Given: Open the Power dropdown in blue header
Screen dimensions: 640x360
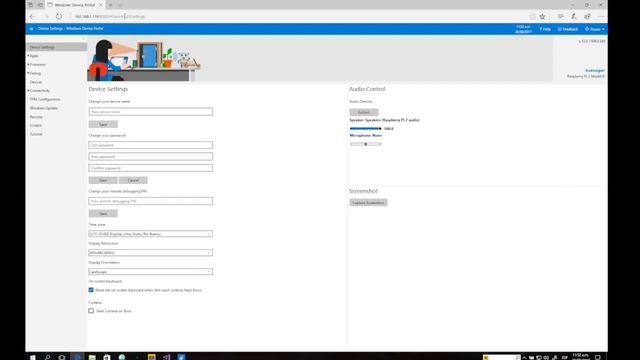Looking at the screenshot, I should [595, 29].
